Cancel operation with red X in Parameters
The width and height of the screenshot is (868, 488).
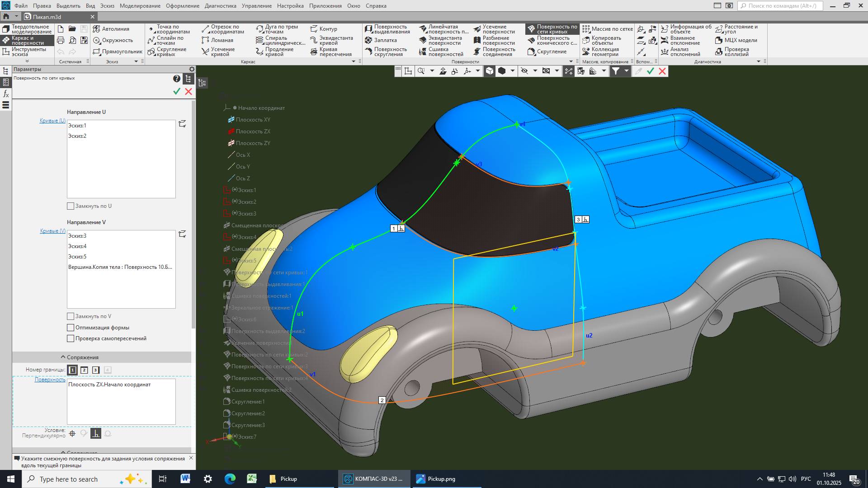point(189,91)
